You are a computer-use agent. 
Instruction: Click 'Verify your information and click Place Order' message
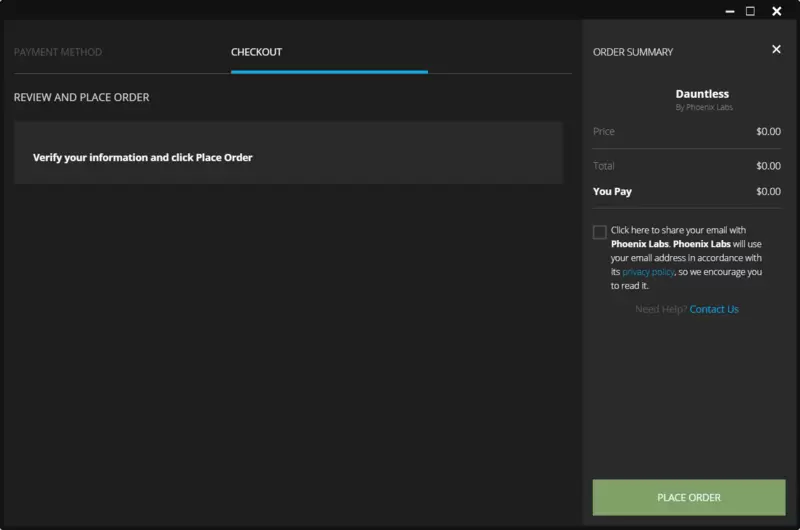pos(143,158)
